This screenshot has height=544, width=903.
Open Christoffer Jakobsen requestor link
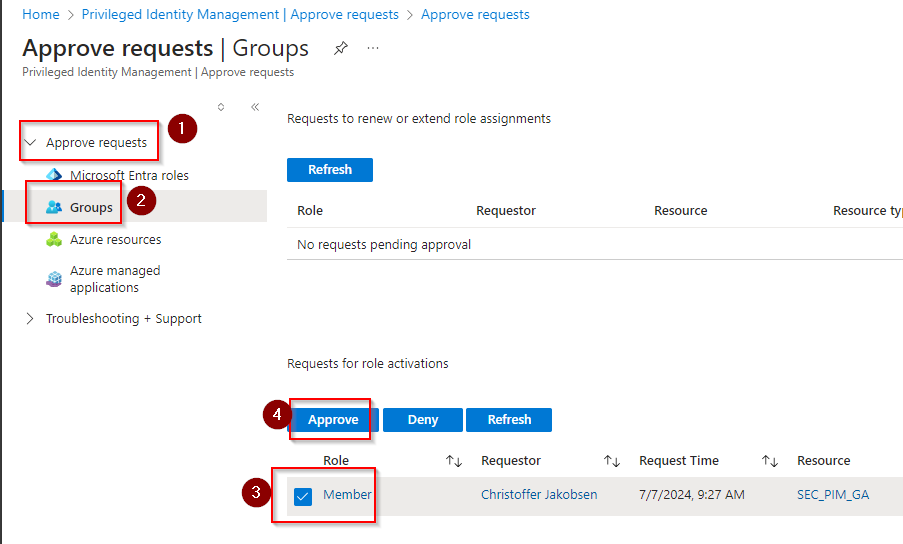click(539, 495)
